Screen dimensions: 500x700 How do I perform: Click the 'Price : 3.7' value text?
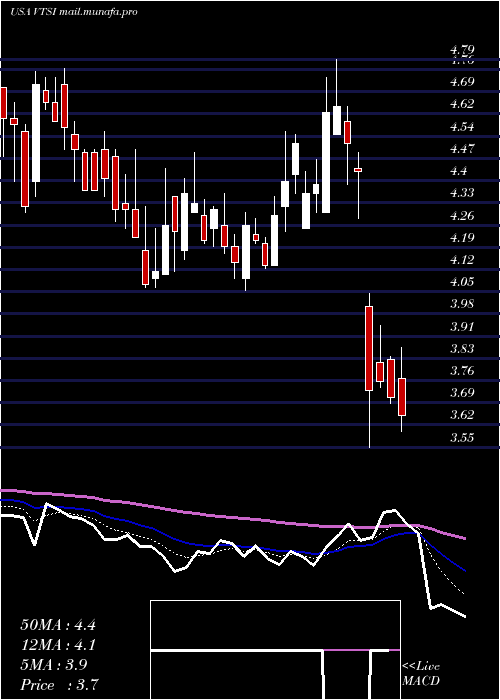pyautogui.click(x=59, y=684)
